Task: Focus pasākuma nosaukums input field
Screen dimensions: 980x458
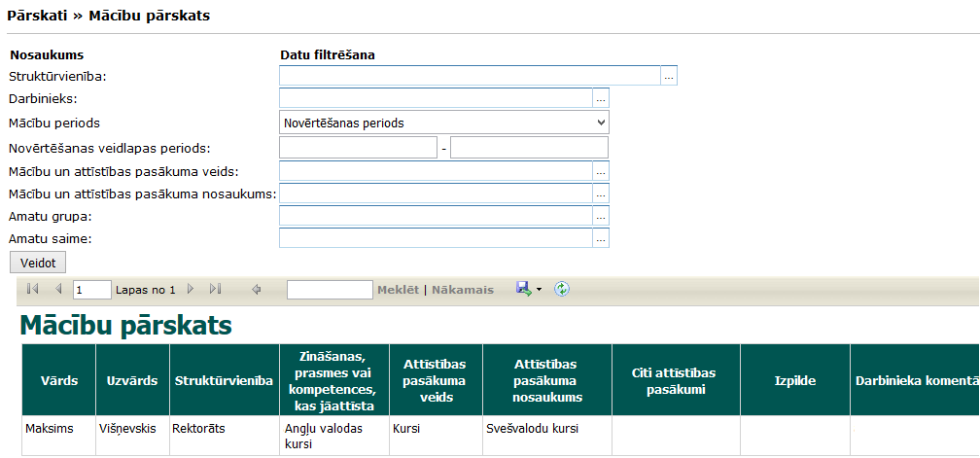Action: (436, 194)
